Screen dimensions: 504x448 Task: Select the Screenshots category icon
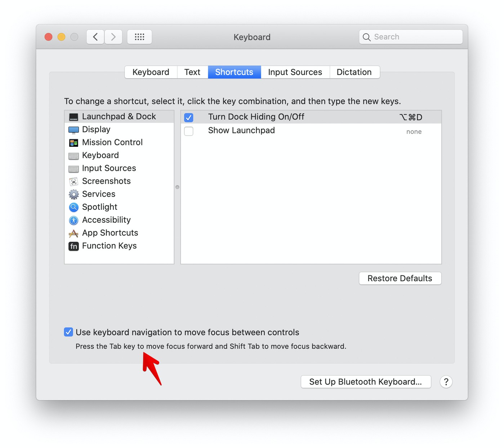pyautogui.click(x=73, y=181)
